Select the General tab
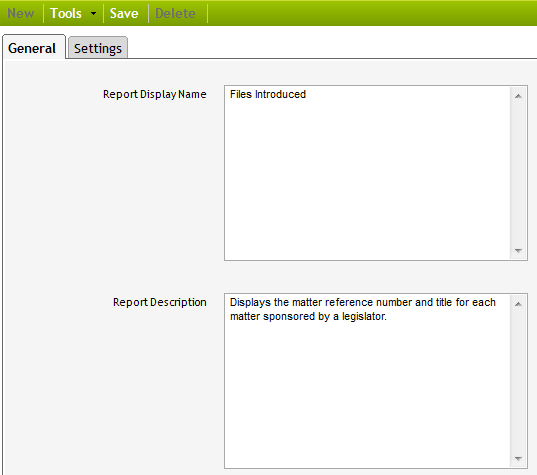Image resolution: width=537 pixels, height=475 pixels. point(34,47)
